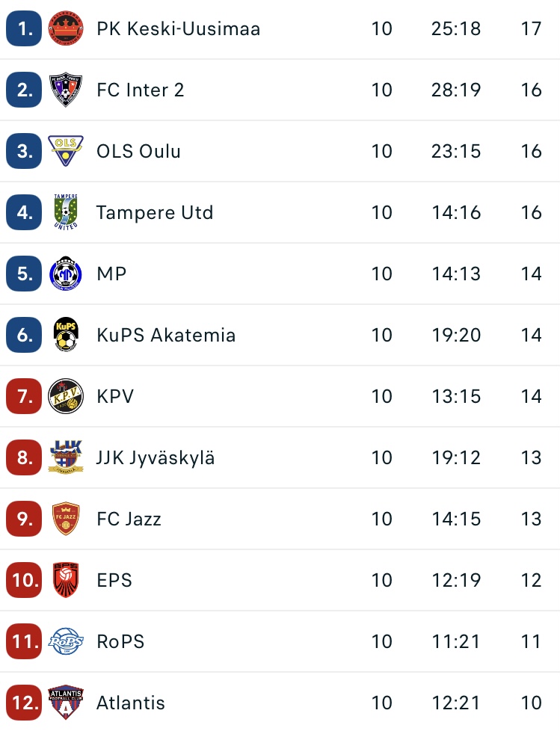The width and height of the screenshot is (560, 731).
Task: Open the PK Keski-Uusimaa team name
Action: (x=178, y=29)
